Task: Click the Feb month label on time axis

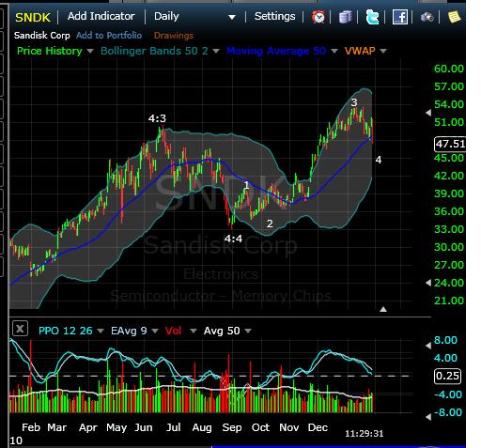Action: (31, 427)
